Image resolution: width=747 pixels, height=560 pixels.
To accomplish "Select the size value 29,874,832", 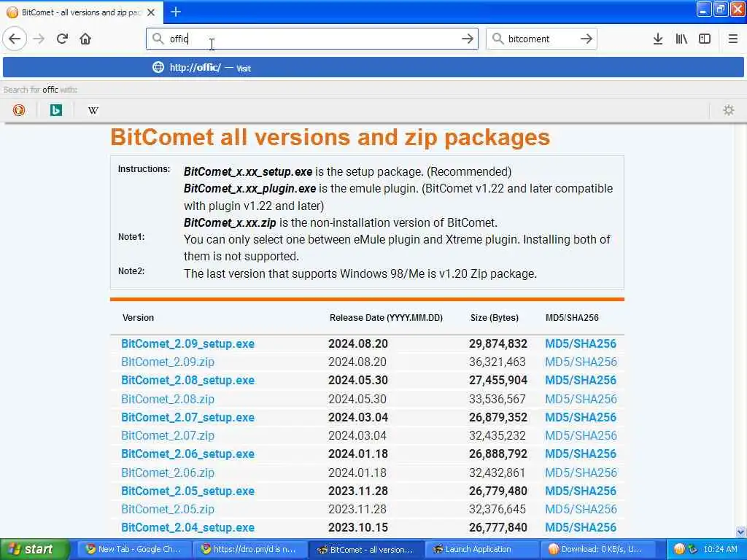I will click(x=498, y=344).
